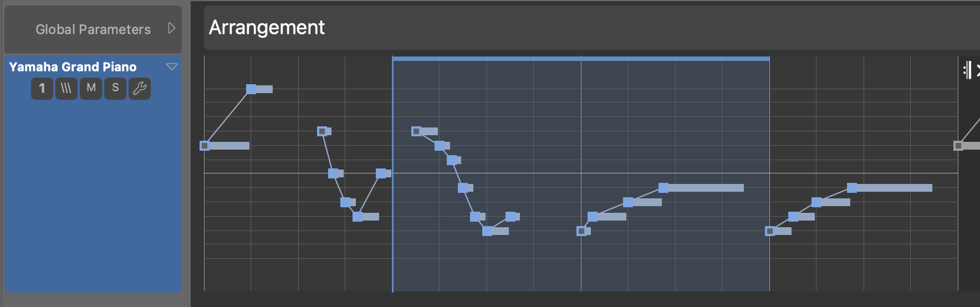Open track settings wrench icon
Viewport: 980px width, 307px height.
[140, 88]
